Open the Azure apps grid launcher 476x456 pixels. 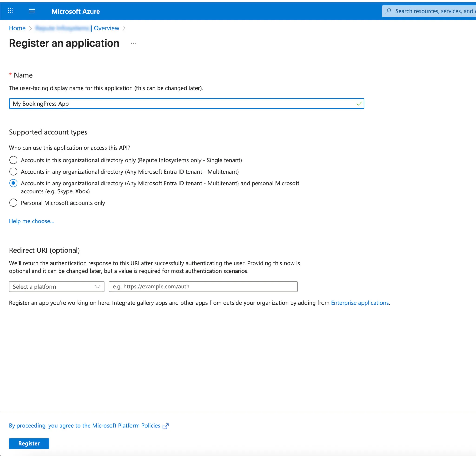pyautogui.click(x=11, y=11)
